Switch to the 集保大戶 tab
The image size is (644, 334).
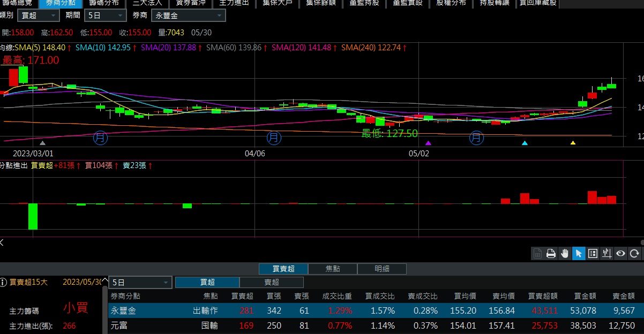click(x=278, y=3)
